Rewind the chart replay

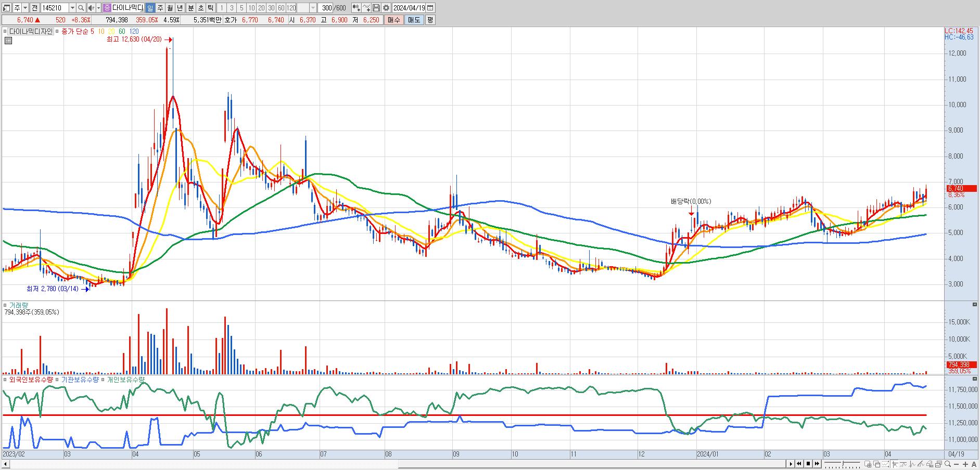tap(799, 464)
